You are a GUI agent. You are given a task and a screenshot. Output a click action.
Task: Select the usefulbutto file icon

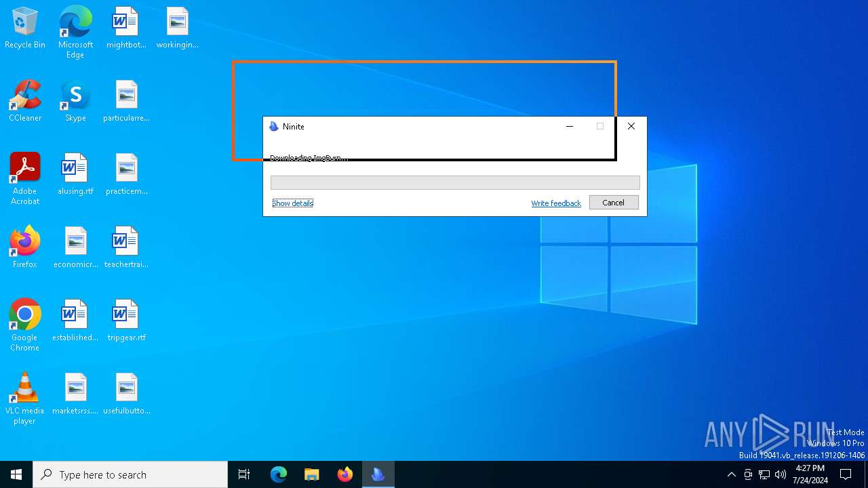[x=126, y=394]
